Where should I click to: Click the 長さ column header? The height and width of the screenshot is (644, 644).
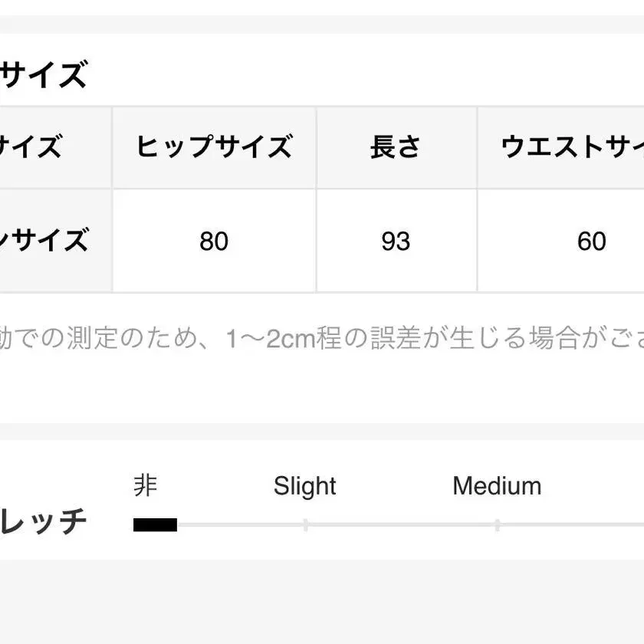click(x=396, y=147)
